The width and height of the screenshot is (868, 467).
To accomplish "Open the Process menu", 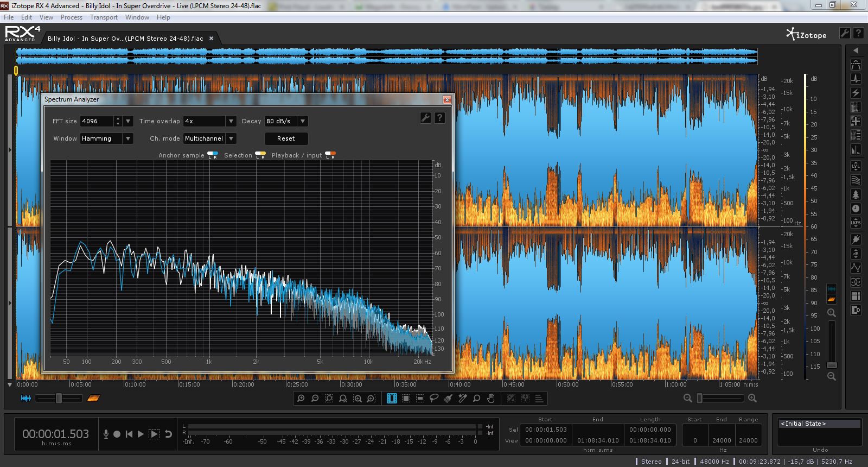I will [72, 17].
